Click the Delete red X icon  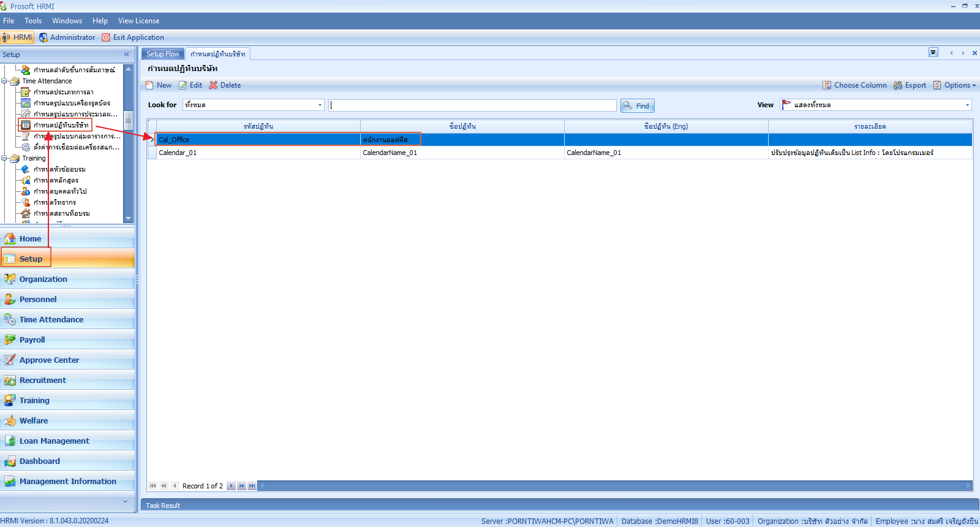coord(213,85)
